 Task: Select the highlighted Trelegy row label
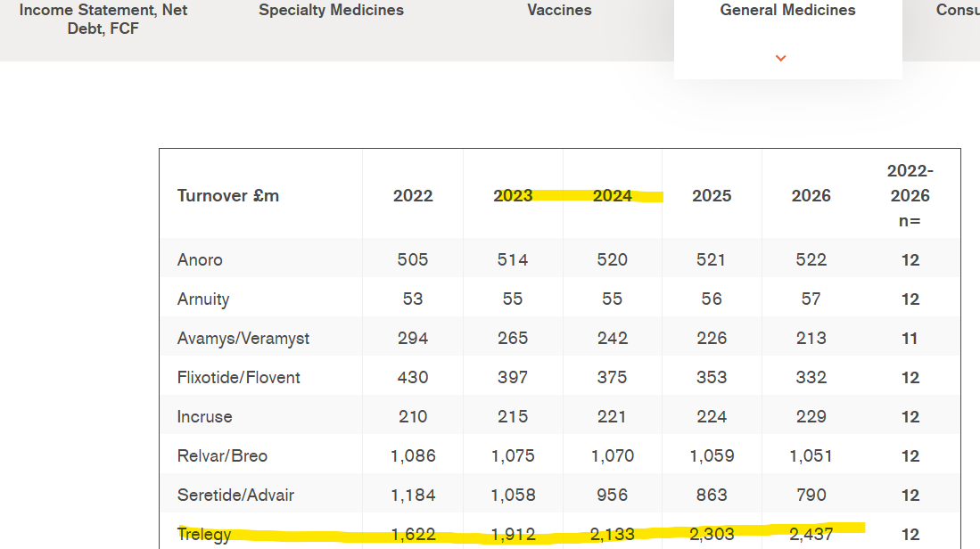coord(203,535)
